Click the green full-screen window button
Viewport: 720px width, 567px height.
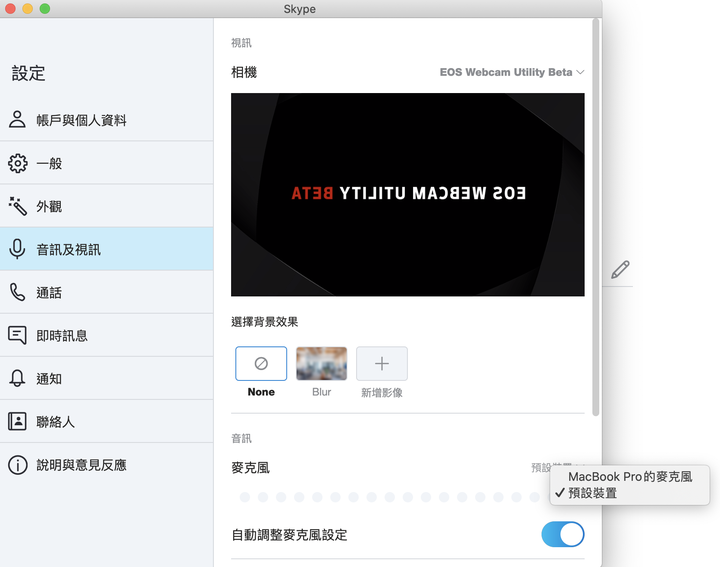[x=45, y=9]
